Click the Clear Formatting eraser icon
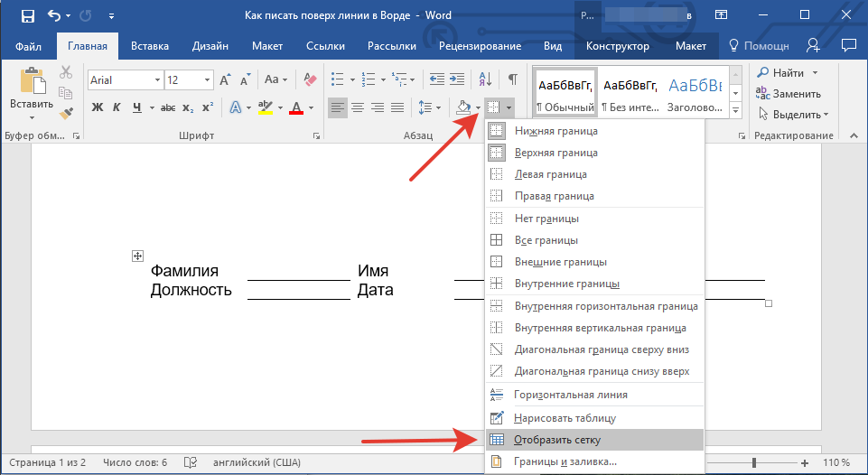 click(312, 80)
